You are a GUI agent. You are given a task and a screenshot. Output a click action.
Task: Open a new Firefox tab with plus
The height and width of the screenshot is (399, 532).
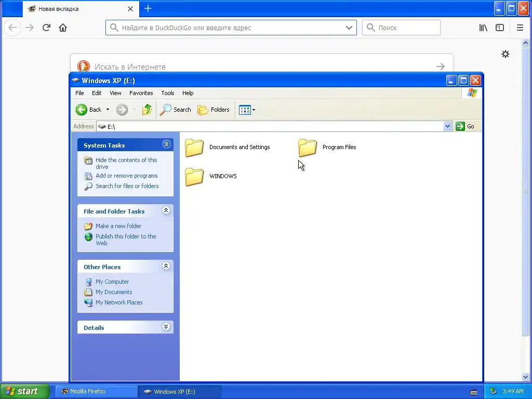[148, 8]
